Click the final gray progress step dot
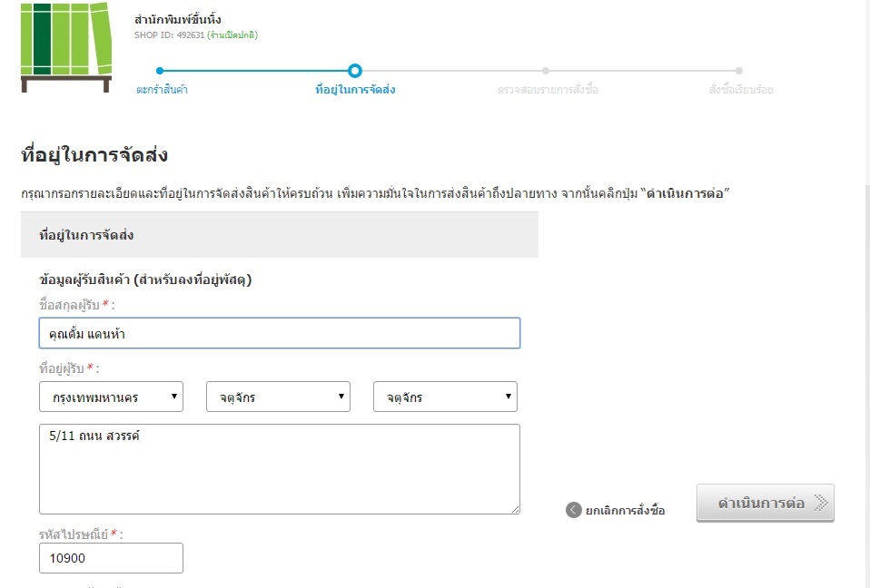The image size is (870, 588). tap(739, 70)
